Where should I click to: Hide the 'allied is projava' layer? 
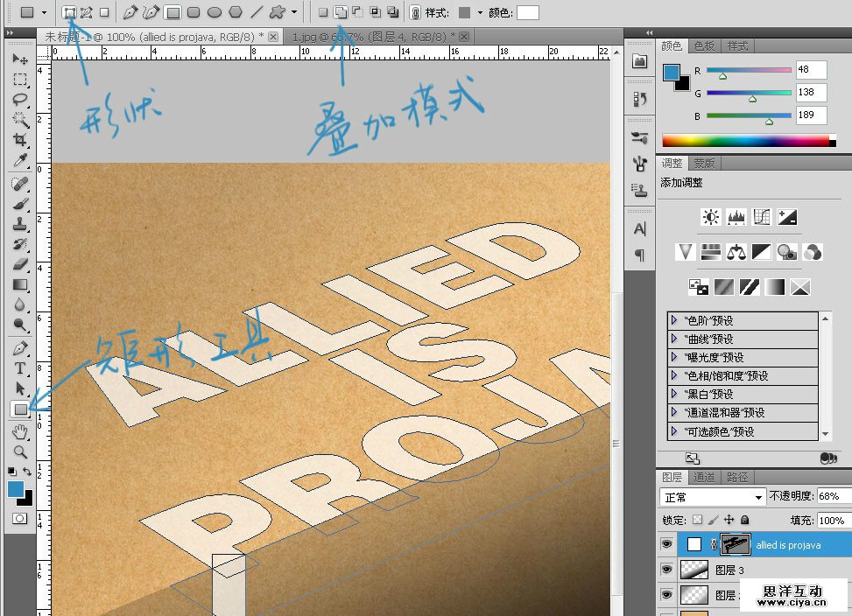[667, 544]
